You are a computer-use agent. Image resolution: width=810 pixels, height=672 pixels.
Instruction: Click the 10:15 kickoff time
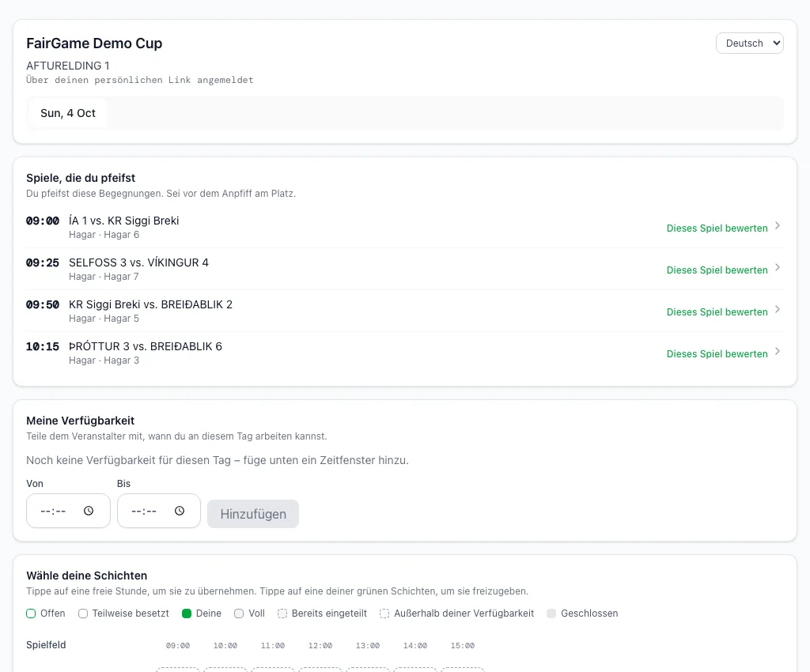43,346
